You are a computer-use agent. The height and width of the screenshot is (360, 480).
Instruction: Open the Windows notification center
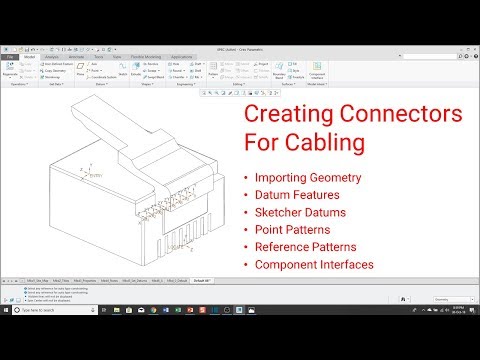point(472,310)
